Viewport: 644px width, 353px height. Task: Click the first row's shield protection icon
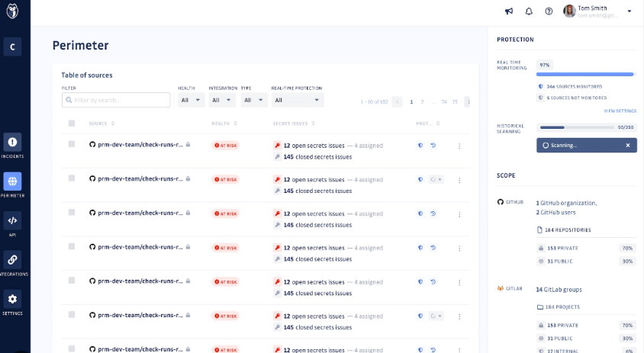tap(420, 146)
